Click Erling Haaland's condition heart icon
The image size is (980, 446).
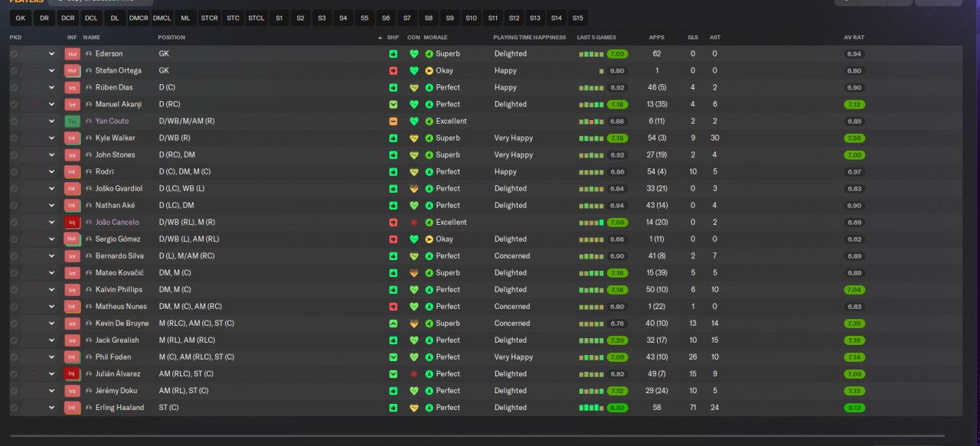click(x=414, y=407)
